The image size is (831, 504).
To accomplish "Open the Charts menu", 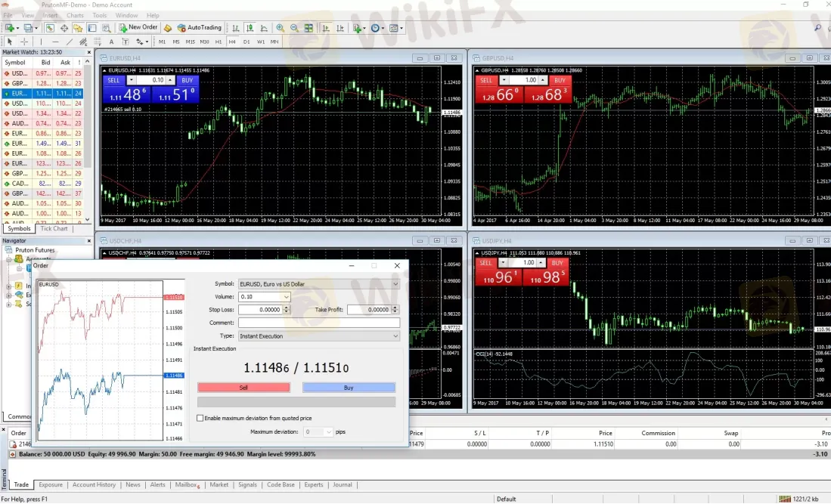I will [x=75, y=14].
